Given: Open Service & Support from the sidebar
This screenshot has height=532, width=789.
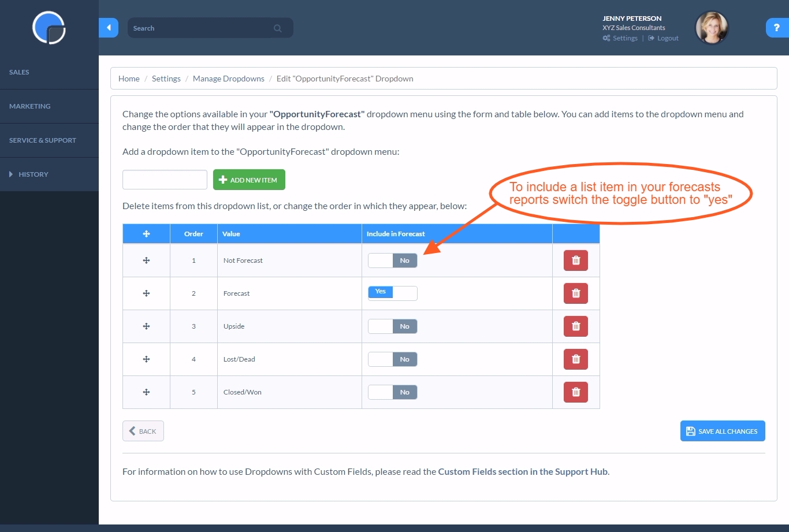Looking at the screenshot, I should [x=43, y=140].
